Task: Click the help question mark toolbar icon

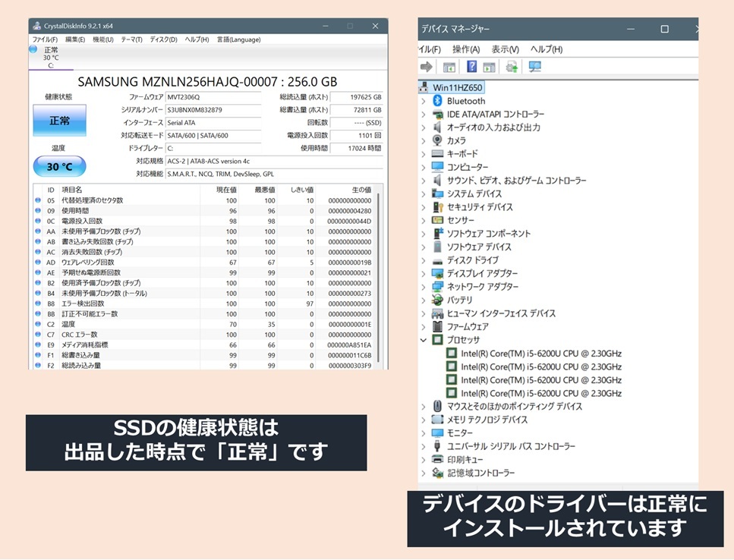Action: tap(471, 67)
